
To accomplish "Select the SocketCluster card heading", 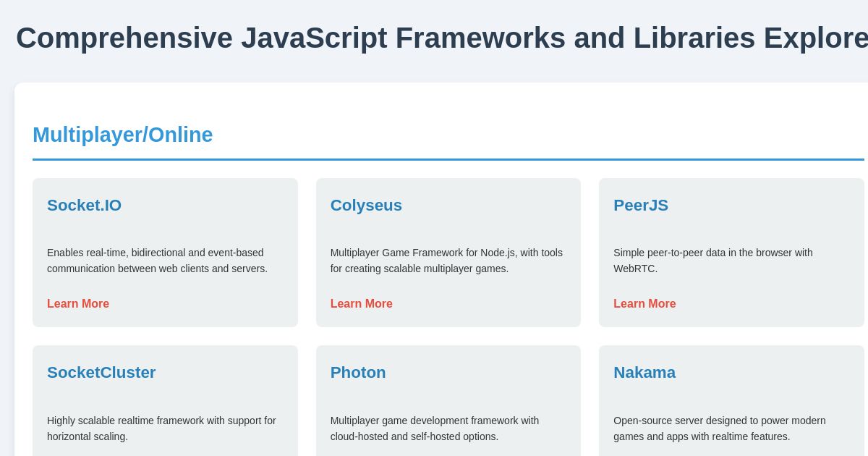I will (101, 373).
